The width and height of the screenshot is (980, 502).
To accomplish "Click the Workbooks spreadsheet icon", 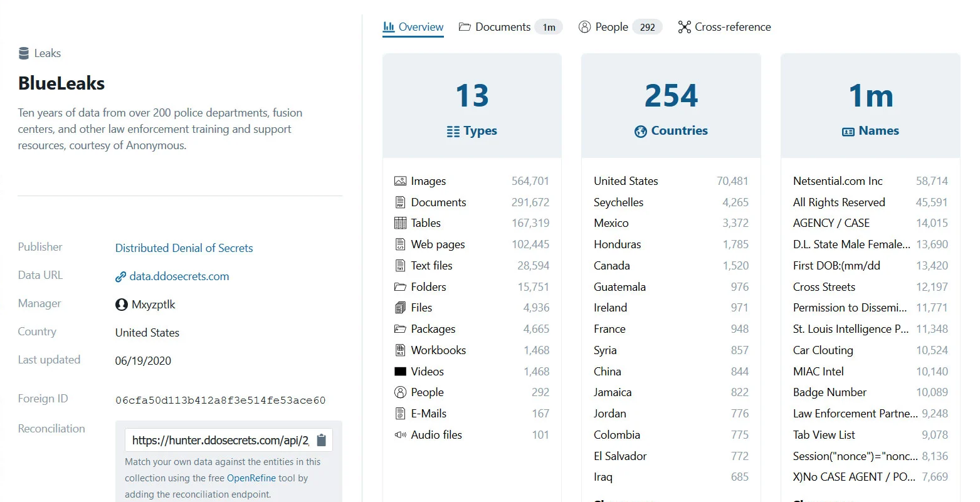I will (400, 350).
